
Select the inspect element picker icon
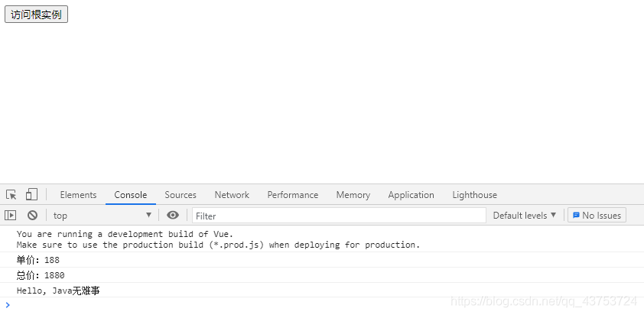pos(11,195)
